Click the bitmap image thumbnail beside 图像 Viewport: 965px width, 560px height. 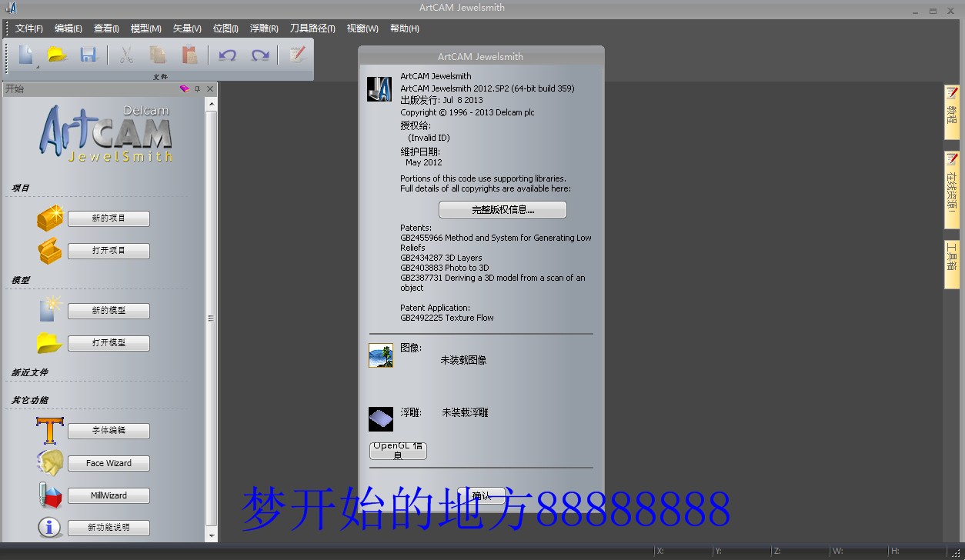[x=381, y=355]
